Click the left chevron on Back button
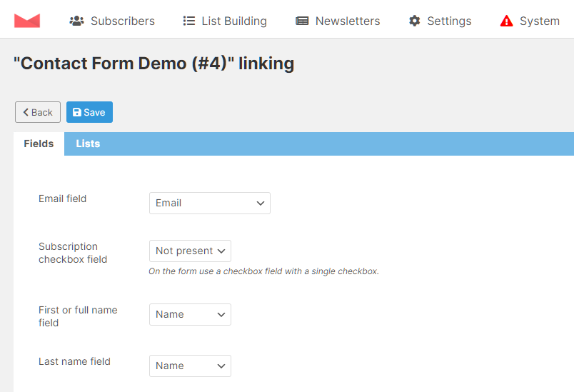Image resolution: width=574 pixels, height=392 pixels. coord(26,112)
